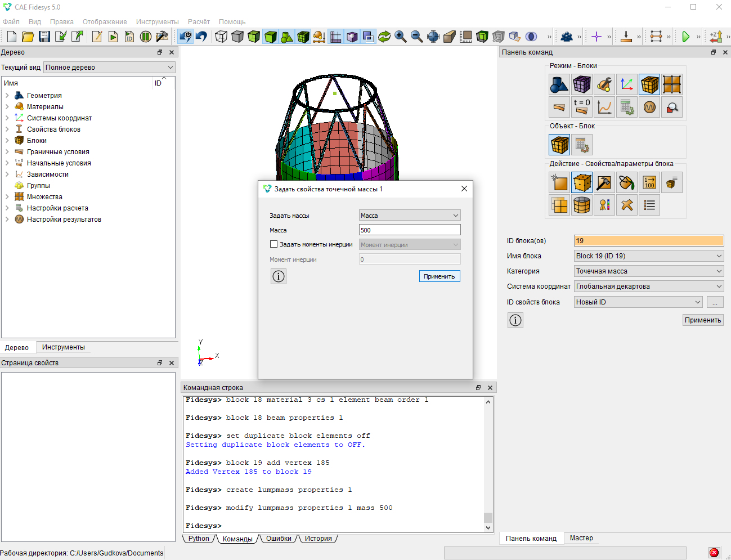
Task: Select coordinate systems mode axes icon
Action: [627, 84]
